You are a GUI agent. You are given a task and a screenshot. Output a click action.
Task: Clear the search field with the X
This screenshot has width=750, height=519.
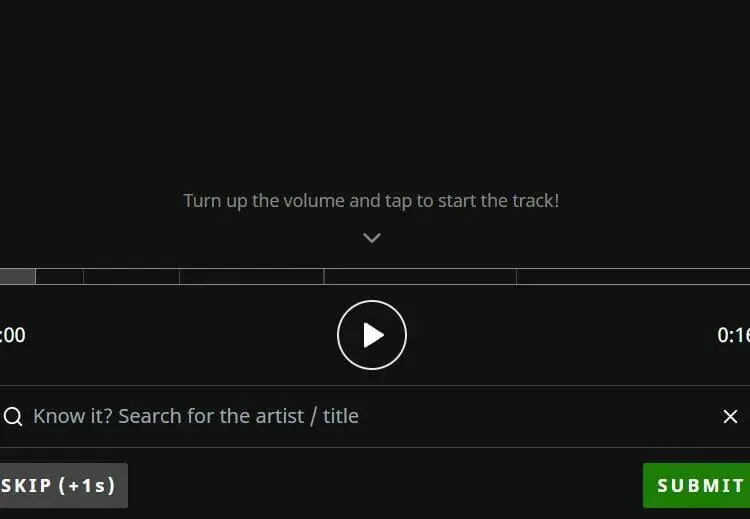[x=730, y=416]
